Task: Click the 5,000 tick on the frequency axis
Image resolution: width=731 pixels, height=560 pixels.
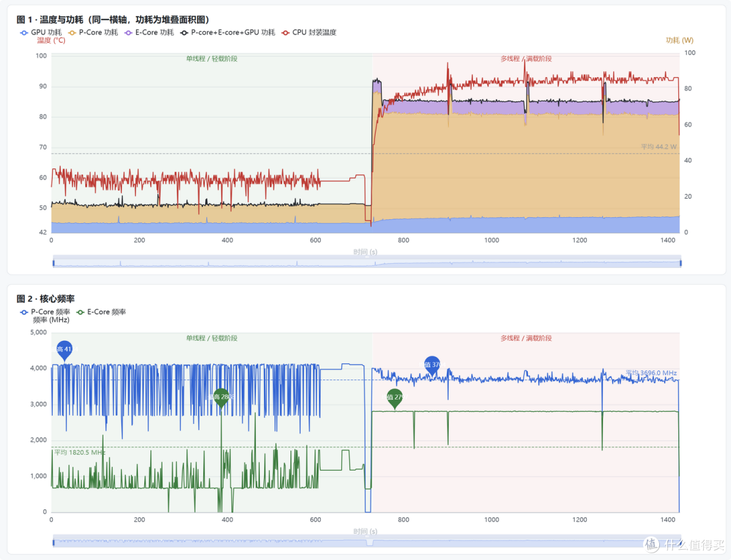Action: click(39, 333)
